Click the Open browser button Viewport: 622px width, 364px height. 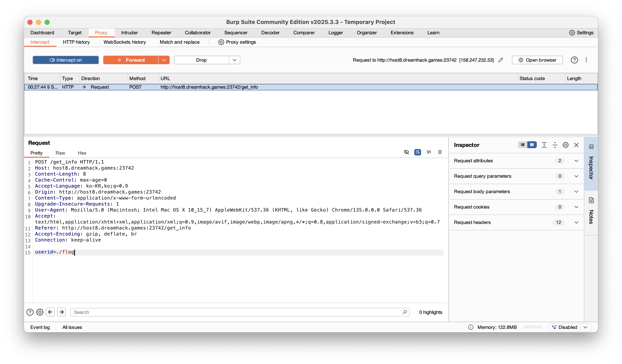pos(537,60)
